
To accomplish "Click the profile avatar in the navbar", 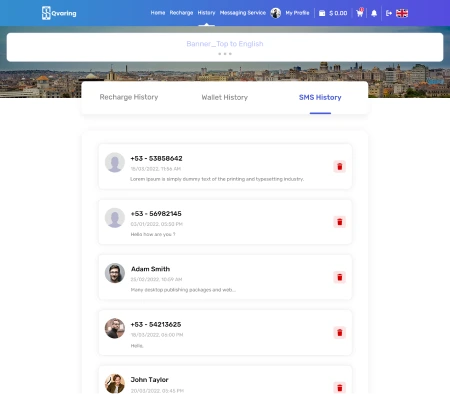I will click(276, 13).
